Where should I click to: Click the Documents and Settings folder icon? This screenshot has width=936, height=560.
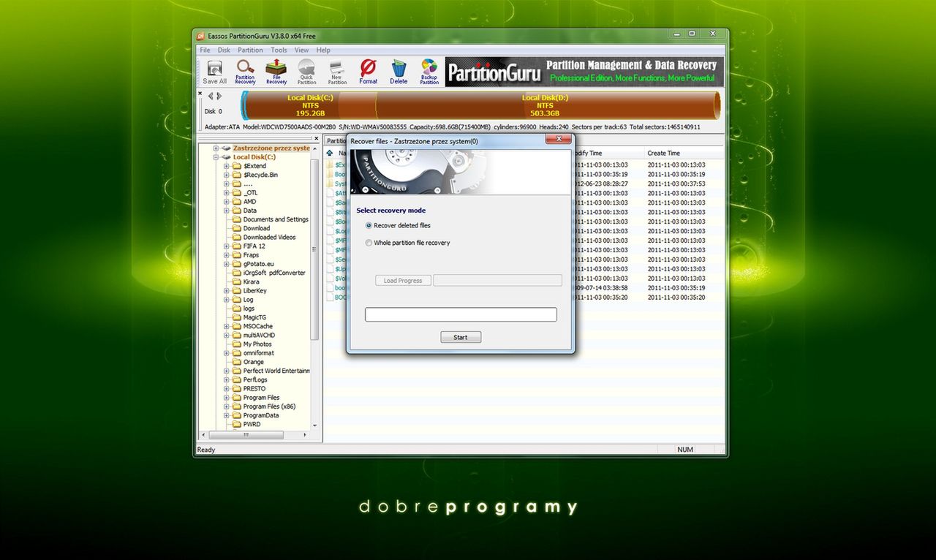[x=237, y=219]
